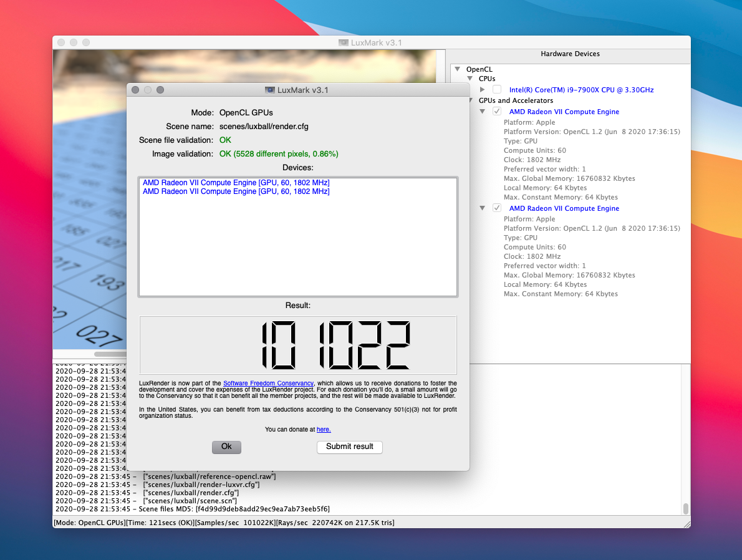This screenshot has width=742, height=560.
Task: Collapse the second AMD Radeon VII details
Action: tap(482, 208)
